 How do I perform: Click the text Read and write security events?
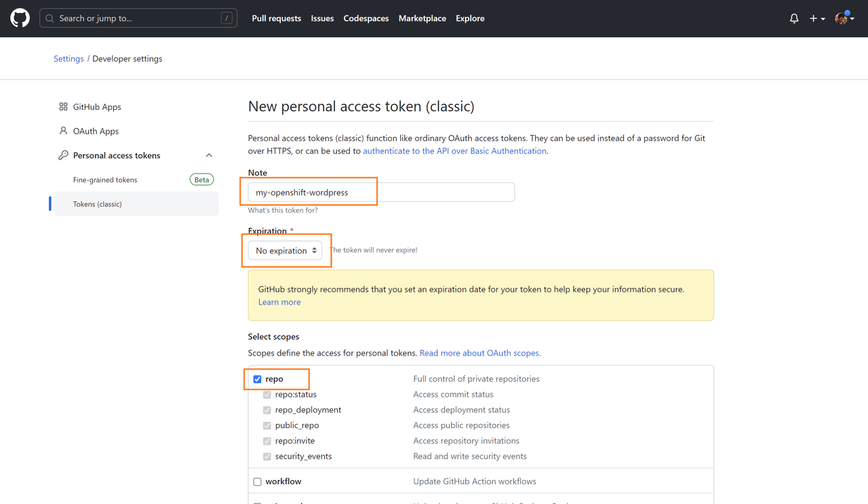[470, 457]
